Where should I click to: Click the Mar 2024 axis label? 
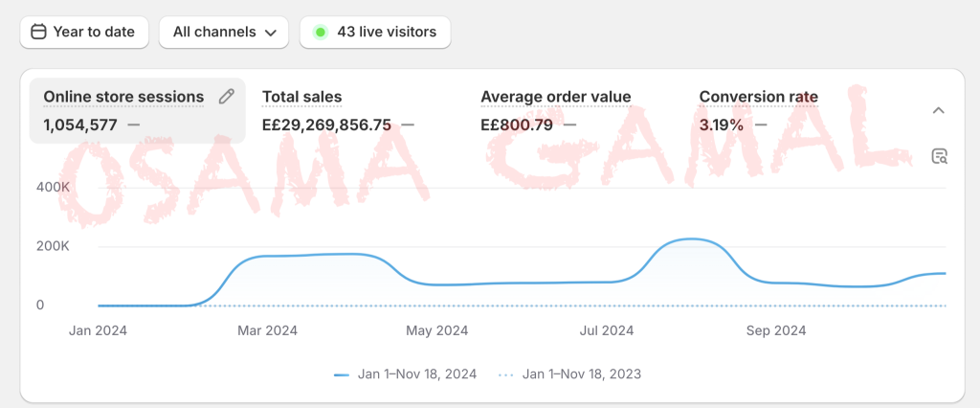(x=267, y=330)
